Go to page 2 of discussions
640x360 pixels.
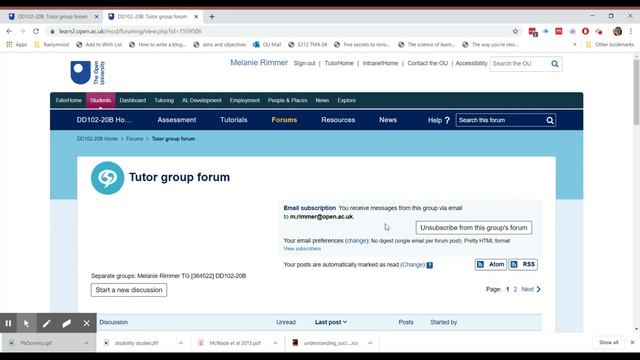click(x=515, y=289)
